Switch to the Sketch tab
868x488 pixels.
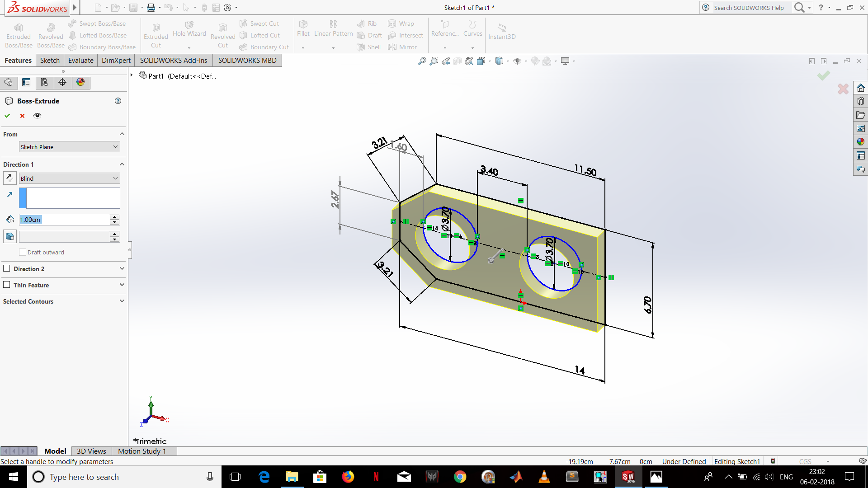coord(49,60)
